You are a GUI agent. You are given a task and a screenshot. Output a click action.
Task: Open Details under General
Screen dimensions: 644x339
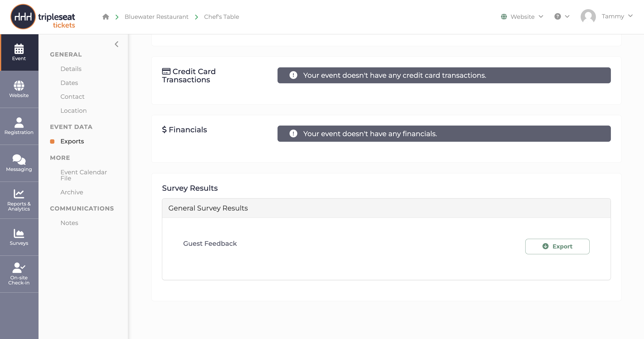[x=71, y=69]
